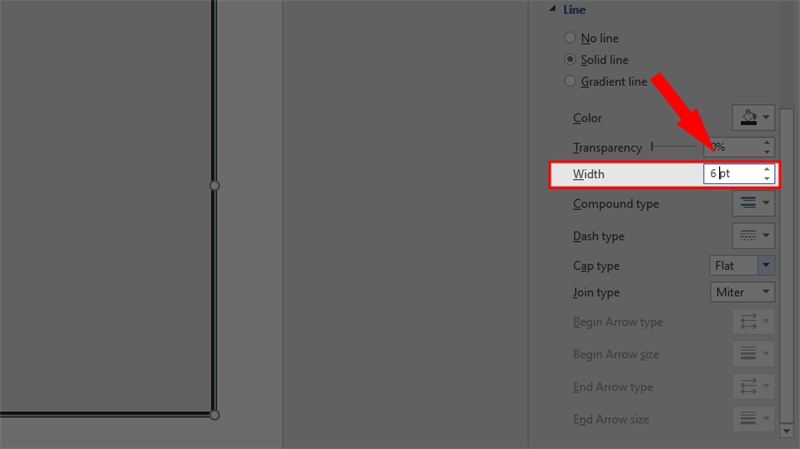Click inside the Width 6 pt field

[x=733, y=173]
